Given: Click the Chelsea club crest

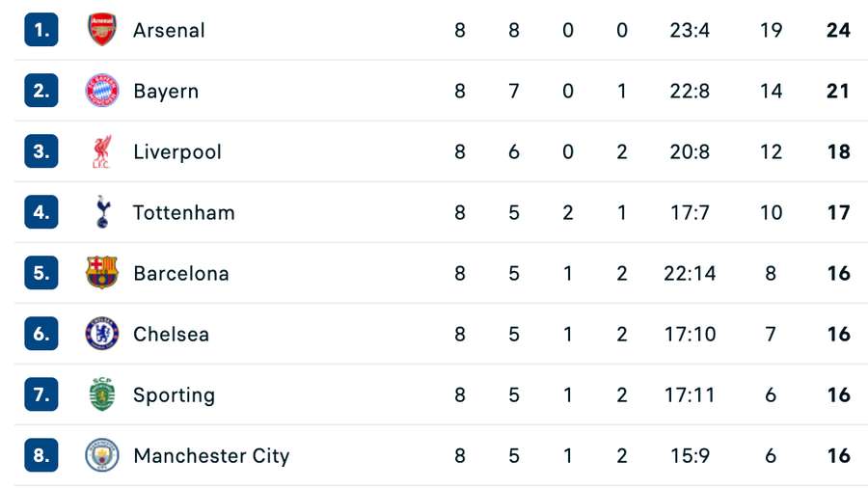Looking at the screenshot, I should (x=101, y=334).
